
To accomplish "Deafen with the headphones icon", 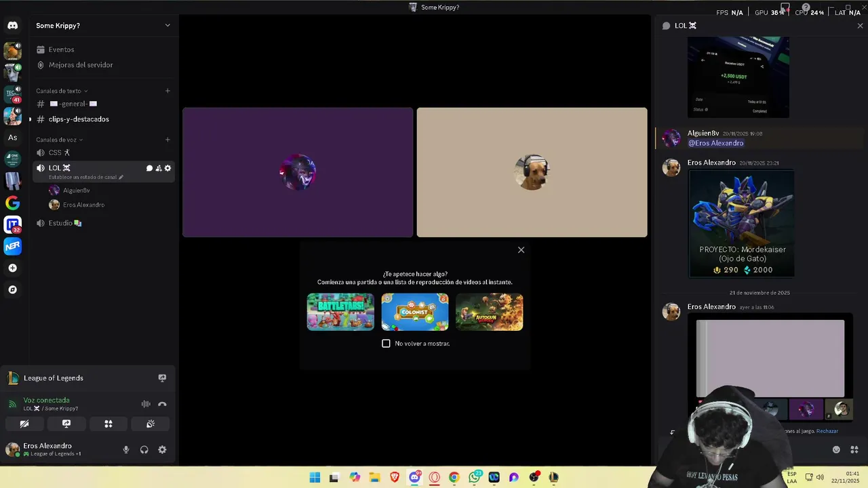I will click(144, 449).
